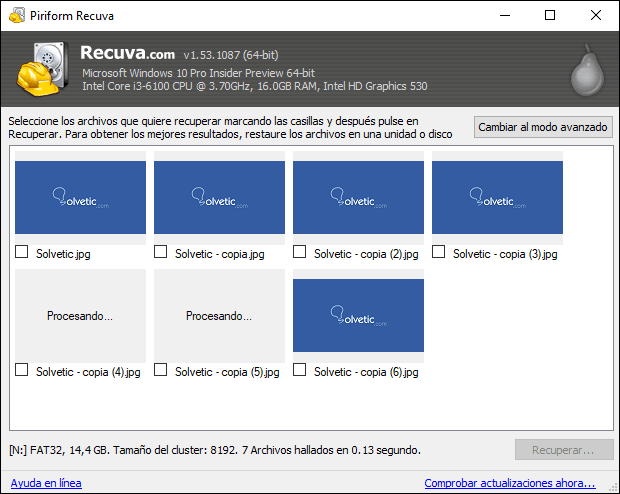Click the Solvetic - copia (4).jpg file name
Image resolution: width=620 pixels, height=494 pixels.
click(x=88, y=372)
